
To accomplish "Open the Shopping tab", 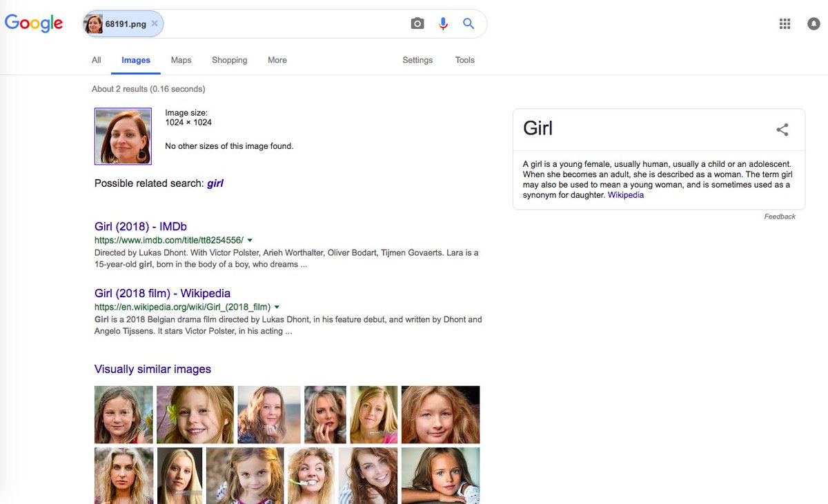I will [230, 60].
